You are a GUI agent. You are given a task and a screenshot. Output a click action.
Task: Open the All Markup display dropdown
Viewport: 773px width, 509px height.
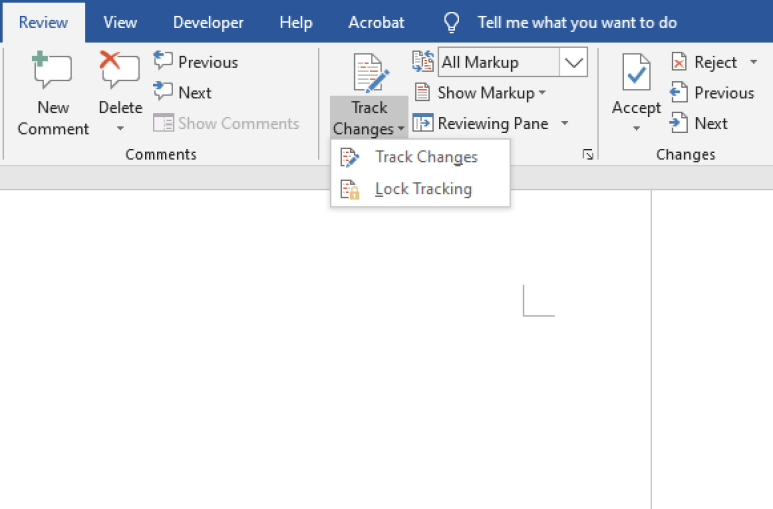click(x=573, y=62)
